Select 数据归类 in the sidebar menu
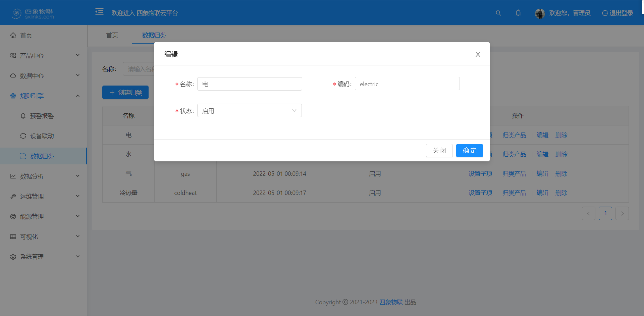The height and width of the screenshot is (316, 644). point(42,156)
